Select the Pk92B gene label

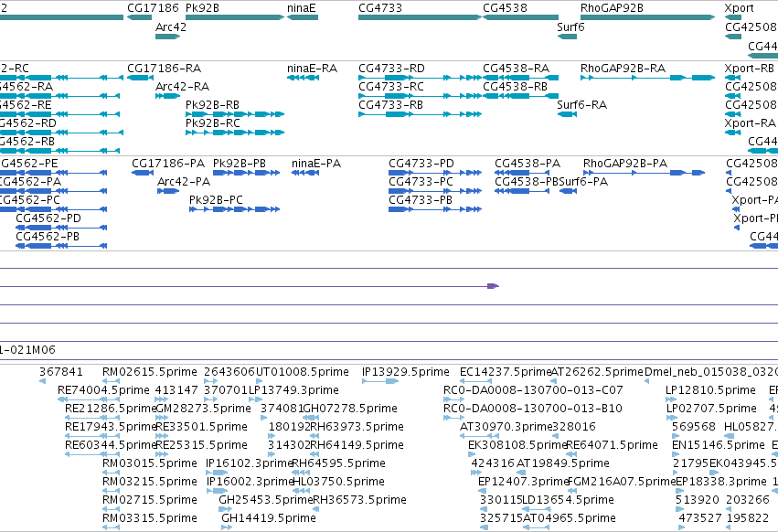point(202,8)
